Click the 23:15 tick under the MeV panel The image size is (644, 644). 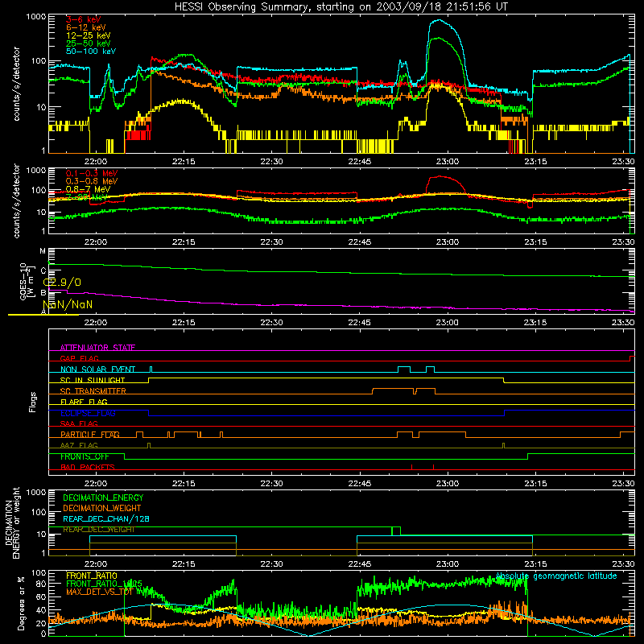[x=535, y=242]
